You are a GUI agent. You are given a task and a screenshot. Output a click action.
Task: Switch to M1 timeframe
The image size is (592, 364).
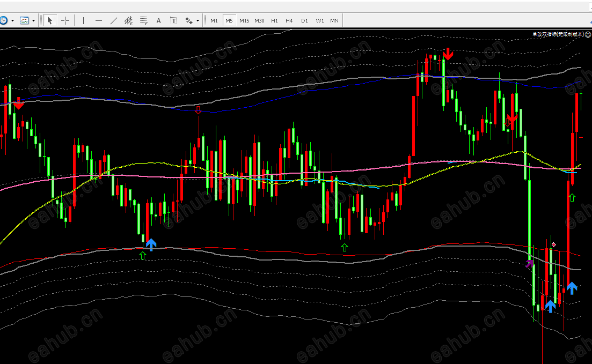214,20
